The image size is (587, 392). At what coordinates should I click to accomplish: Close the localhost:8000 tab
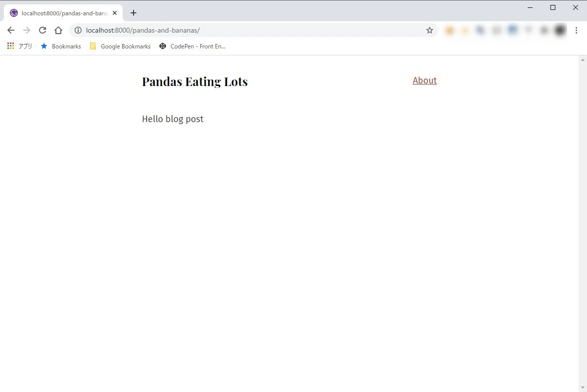click(x=115, y=13)
